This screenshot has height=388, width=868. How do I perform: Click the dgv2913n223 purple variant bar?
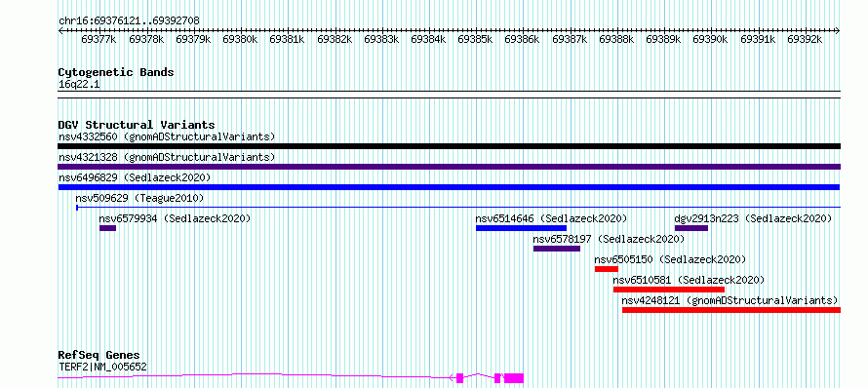(x=690, y=228)
